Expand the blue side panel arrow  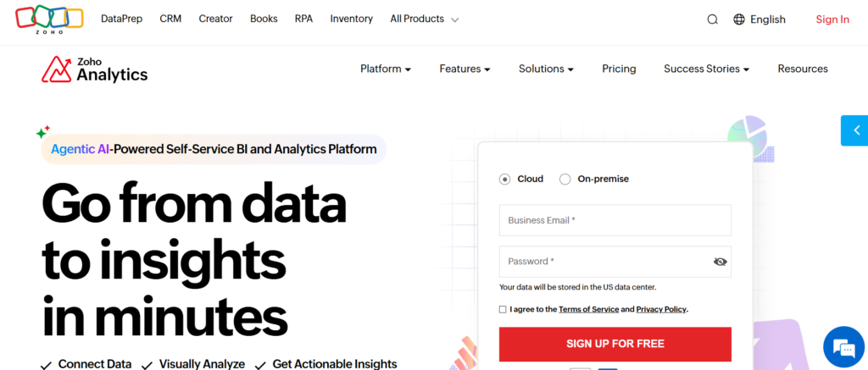[855, 130]
